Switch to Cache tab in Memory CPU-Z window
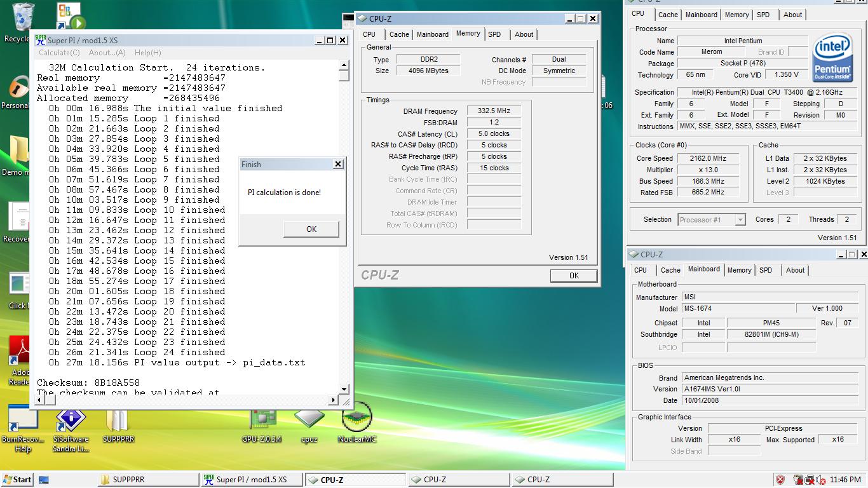This screenshot has height=488, width=868. coord(399,34)
